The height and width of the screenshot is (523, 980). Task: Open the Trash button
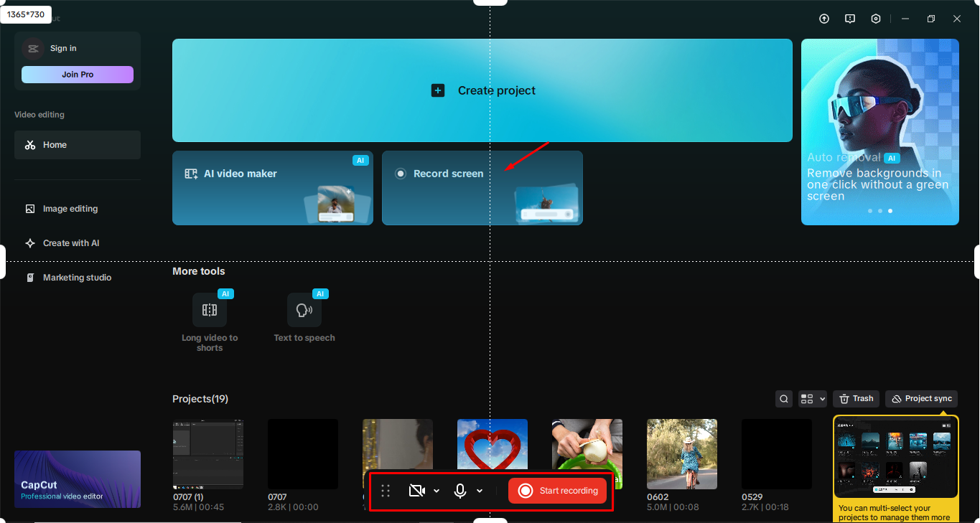pyautogui.click(x=857, y=399)
